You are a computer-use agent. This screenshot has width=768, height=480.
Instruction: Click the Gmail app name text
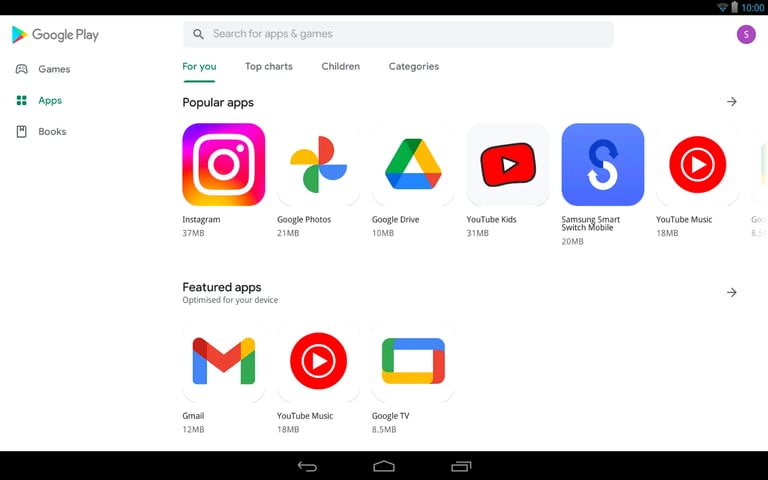(193, 416)
